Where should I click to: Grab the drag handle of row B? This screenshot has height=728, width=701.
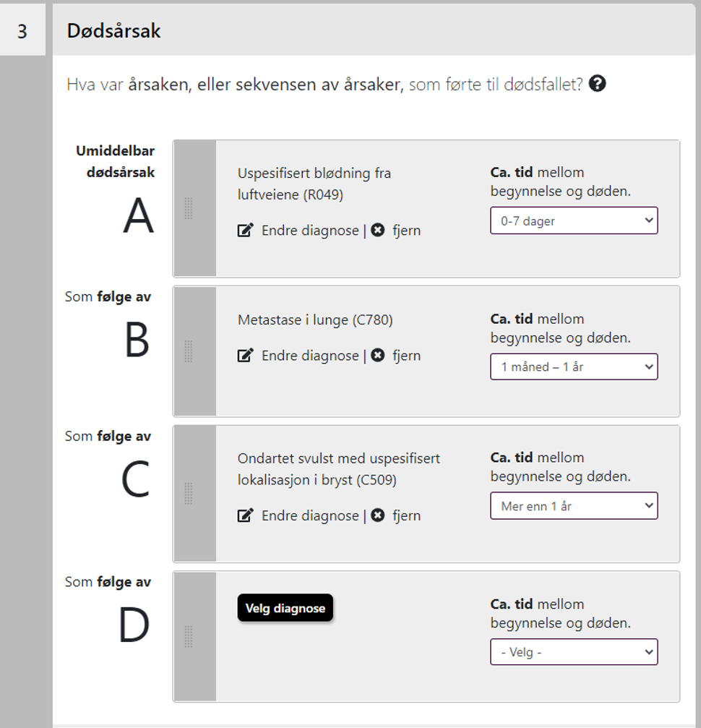(x=189, y=351)
